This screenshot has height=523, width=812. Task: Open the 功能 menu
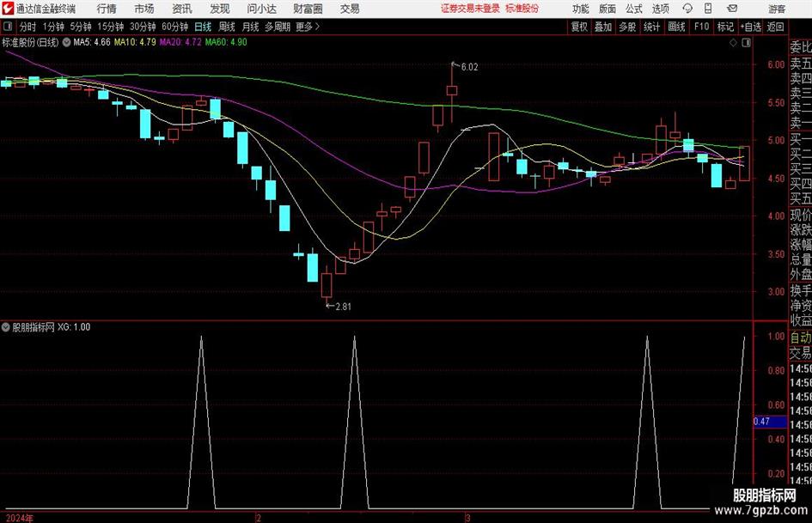(581, 9)
